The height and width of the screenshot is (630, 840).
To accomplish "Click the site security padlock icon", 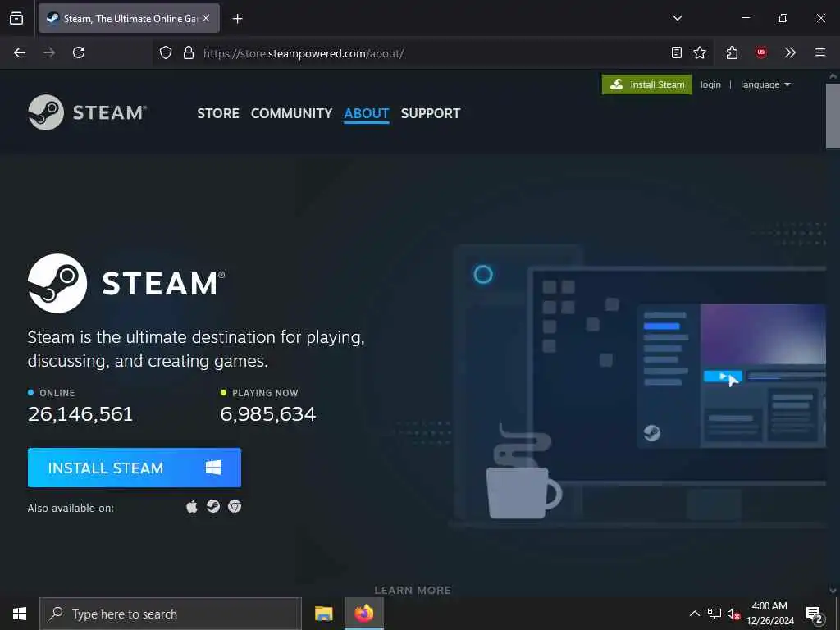I will [189, 52].
